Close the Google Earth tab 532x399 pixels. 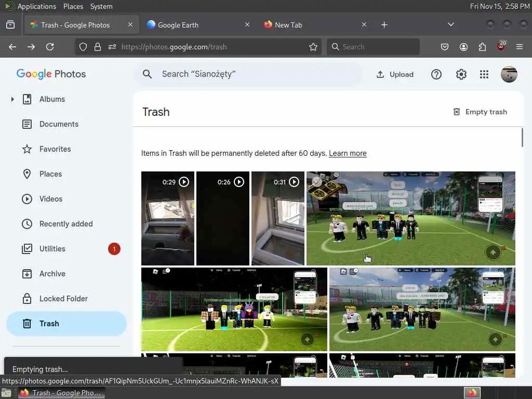pyautogui.click(x=247, y=24)
